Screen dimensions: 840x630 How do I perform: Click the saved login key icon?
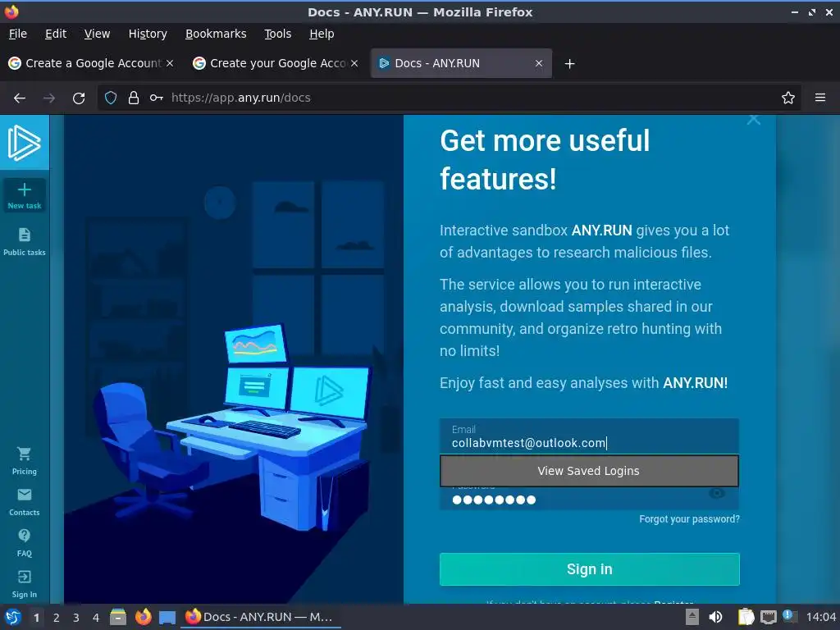pos(156,98)
